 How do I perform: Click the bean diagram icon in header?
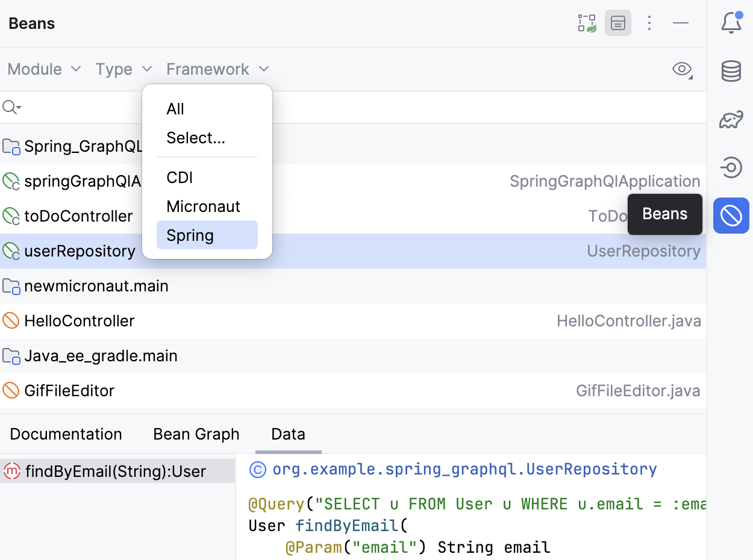pyautogui.click(x=587, y=23)
